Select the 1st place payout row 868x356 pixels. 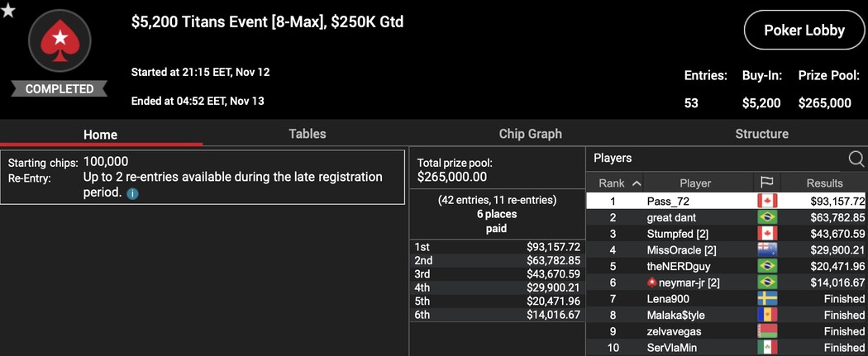[x=497, y=247]
